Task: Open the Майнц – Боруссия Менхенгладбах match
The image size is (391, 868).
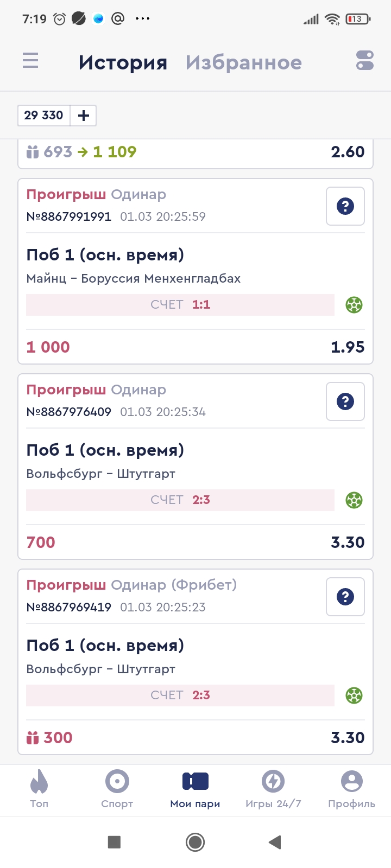Action: click(134, 279)
